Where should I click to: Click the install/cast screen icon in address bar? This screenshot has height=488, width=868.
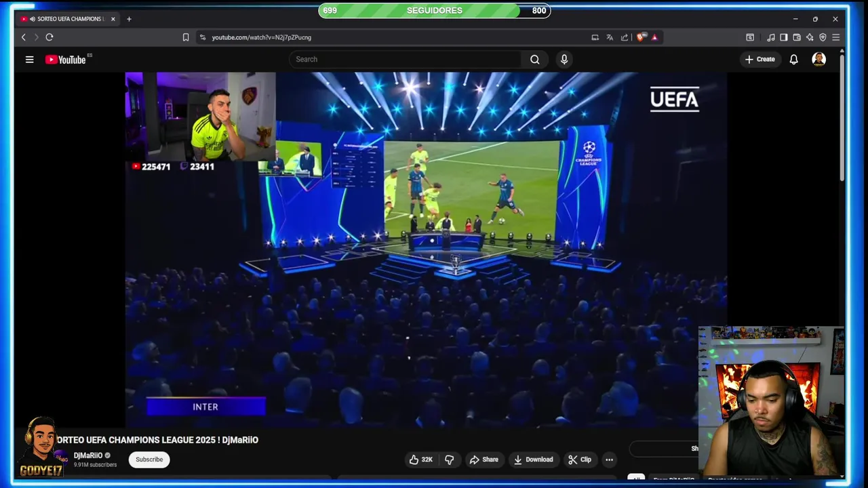click(x=595, y=37)
